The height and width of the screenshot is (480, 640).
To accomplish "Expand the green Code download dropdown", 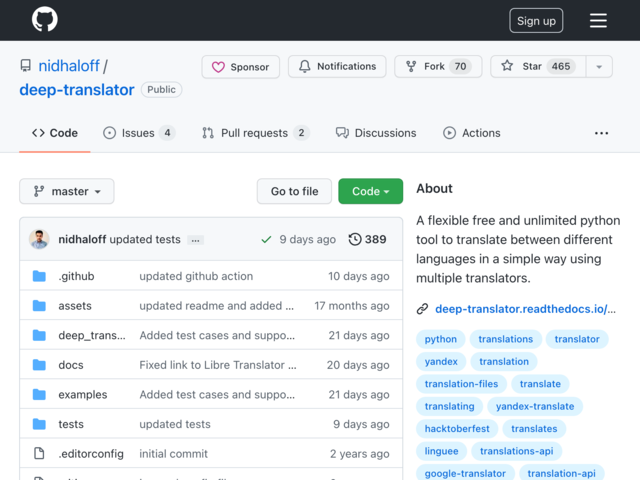I will (x=371, y=191).
